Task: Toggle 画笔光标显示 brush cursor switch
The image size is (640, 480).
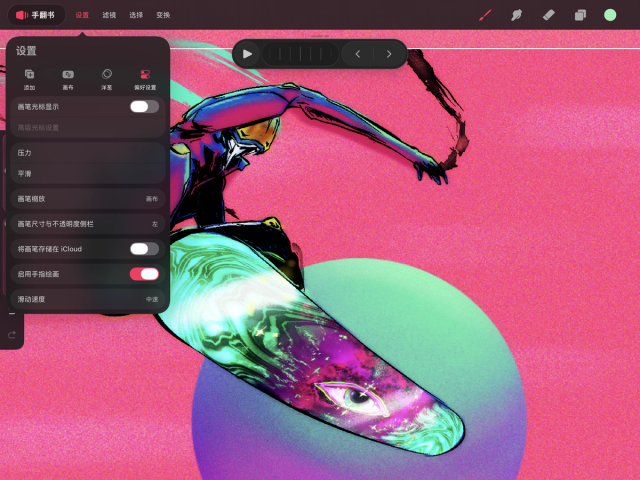Action: pyautogui.click(x=144, y=107)
